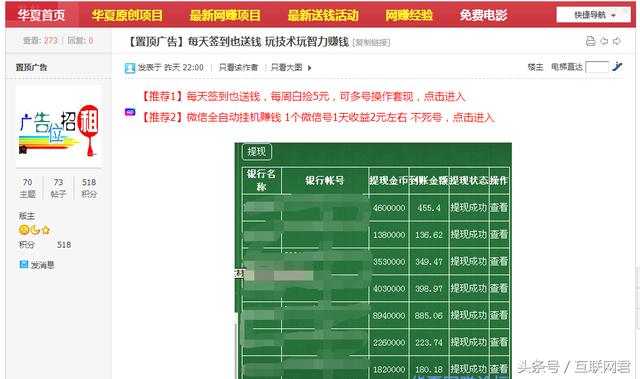
Task: Click the sun rank icon
Action: (24, 230)
